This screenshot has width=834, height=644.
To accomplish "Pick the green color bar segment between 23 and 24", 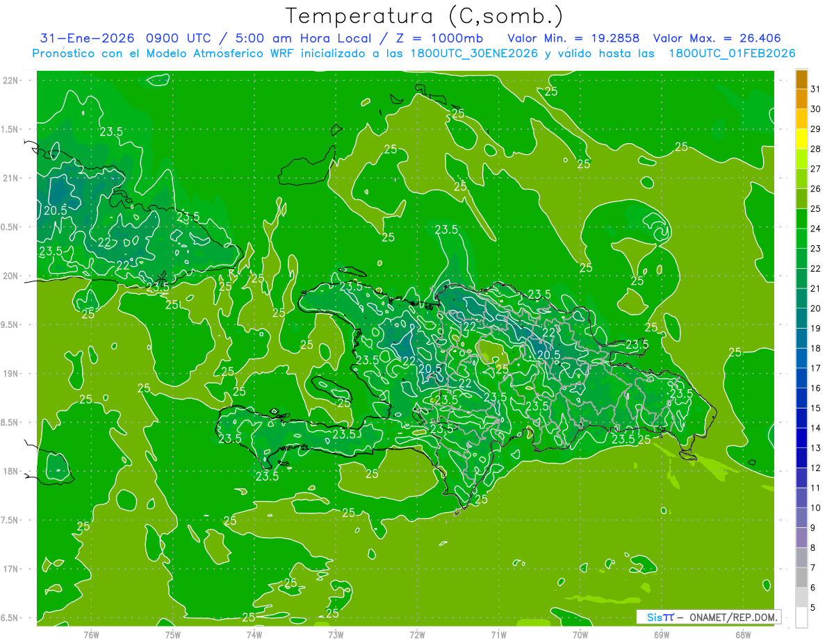I will (x=801, y=239).
